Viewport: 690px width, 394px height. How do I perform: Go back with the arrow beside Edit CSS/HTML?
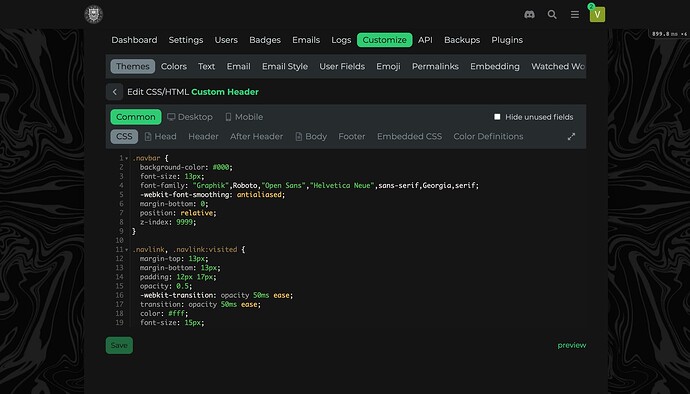point(114,92)
